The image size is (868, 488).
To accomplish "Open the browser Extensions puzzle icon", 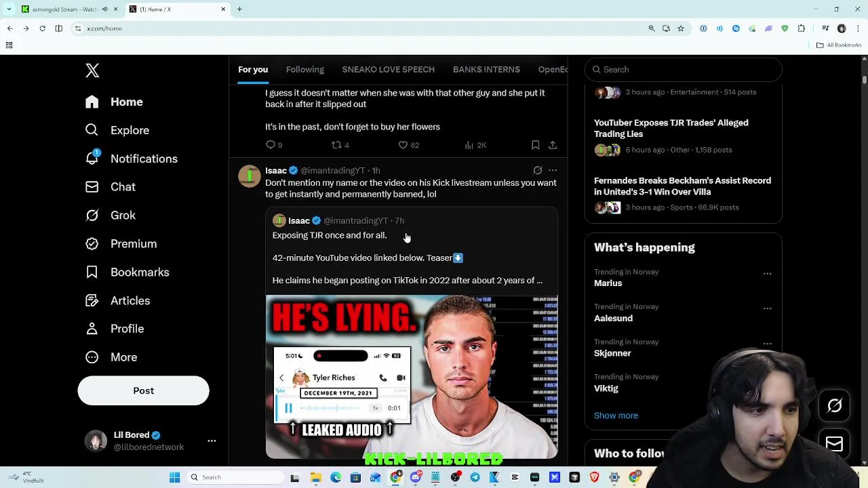I will click(x=802, y=28).
